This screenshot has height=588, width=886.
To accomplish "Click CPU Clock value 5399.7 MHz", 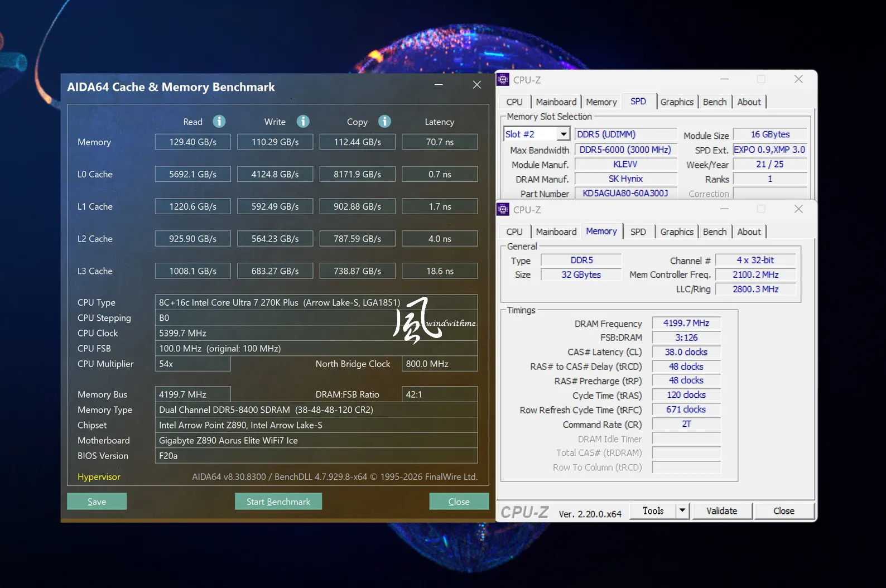I will pos(316,333).
